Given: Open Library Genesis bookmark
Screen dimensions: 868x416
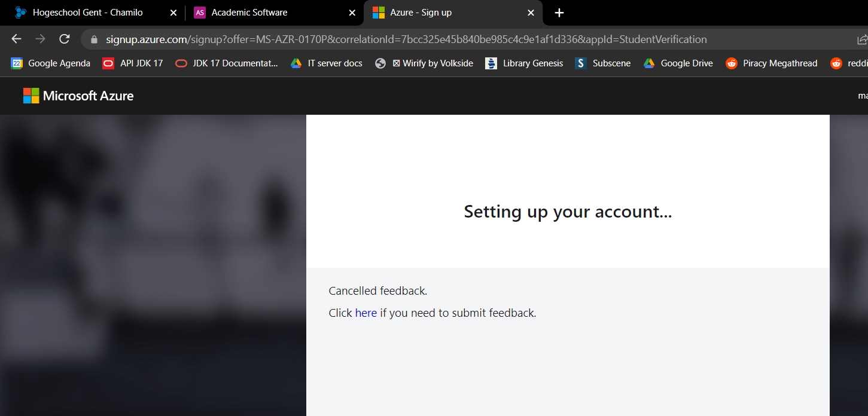Looking at the screenshot, I should (x=525, y=63).
